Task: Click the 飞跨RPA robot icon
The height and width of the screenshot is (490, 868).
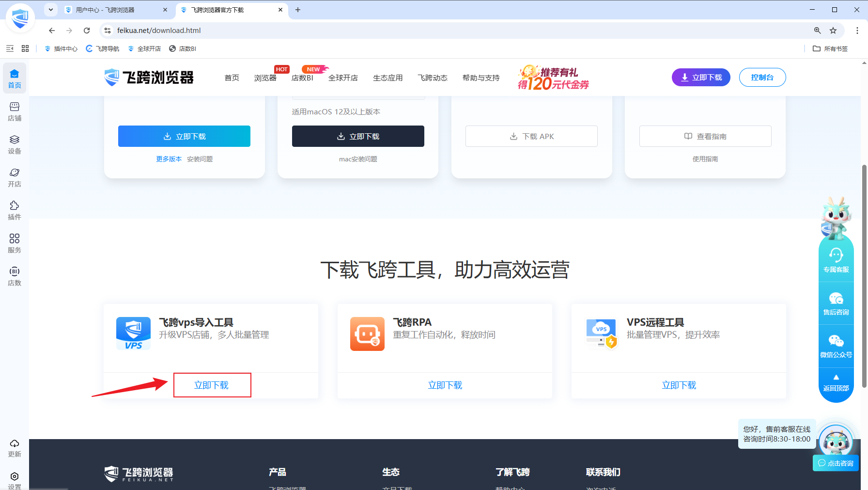Action: click(x=367, y=333)
